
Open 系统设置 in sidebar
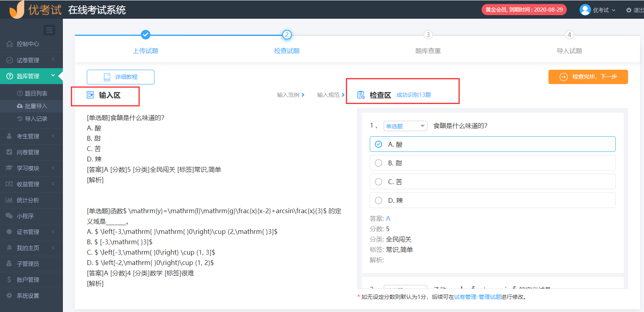click(31, 296)
